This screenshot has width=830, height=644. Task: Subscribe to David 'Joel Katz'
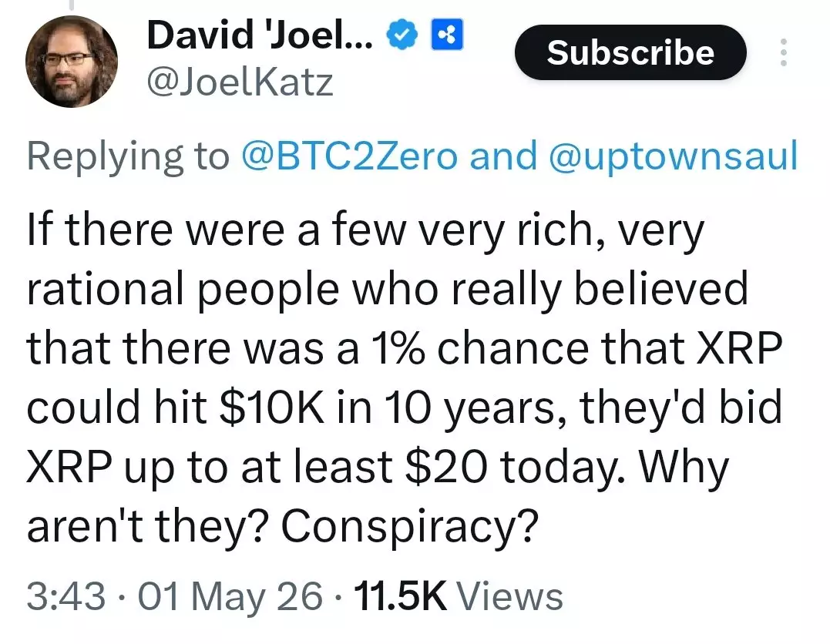pyautogui.click(x=630, y=52)
